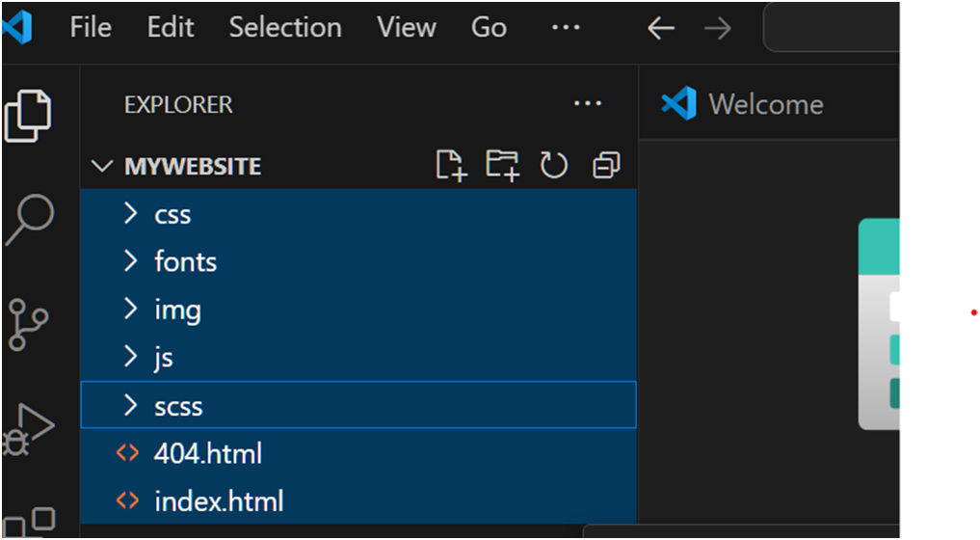Screen dimensions: 980x540
Task: Switch to the Welcome tab
Action: pos(743,104)
